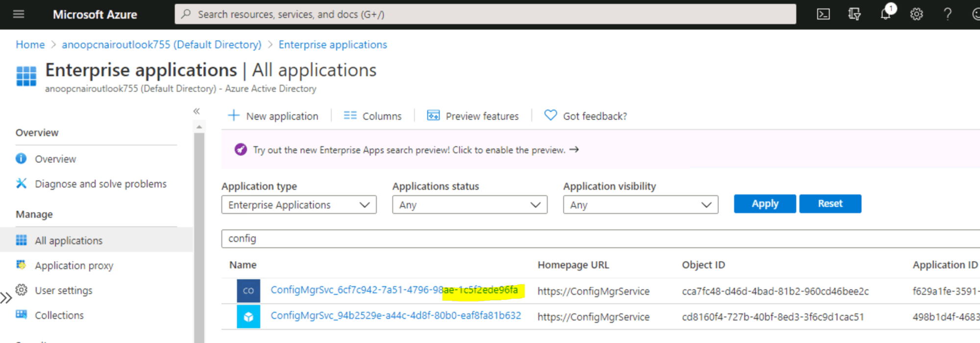Image resolution: width=980 pixels, height=343 pixels.
Task: Click Application ID 498b1d4f-4683 cell
Action: point(946,317)
